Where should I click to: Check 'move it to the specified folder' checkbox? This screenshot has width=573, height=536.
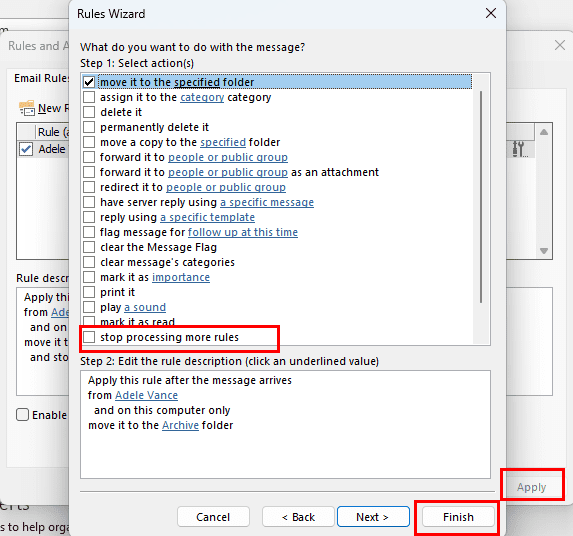pos(89,82)
